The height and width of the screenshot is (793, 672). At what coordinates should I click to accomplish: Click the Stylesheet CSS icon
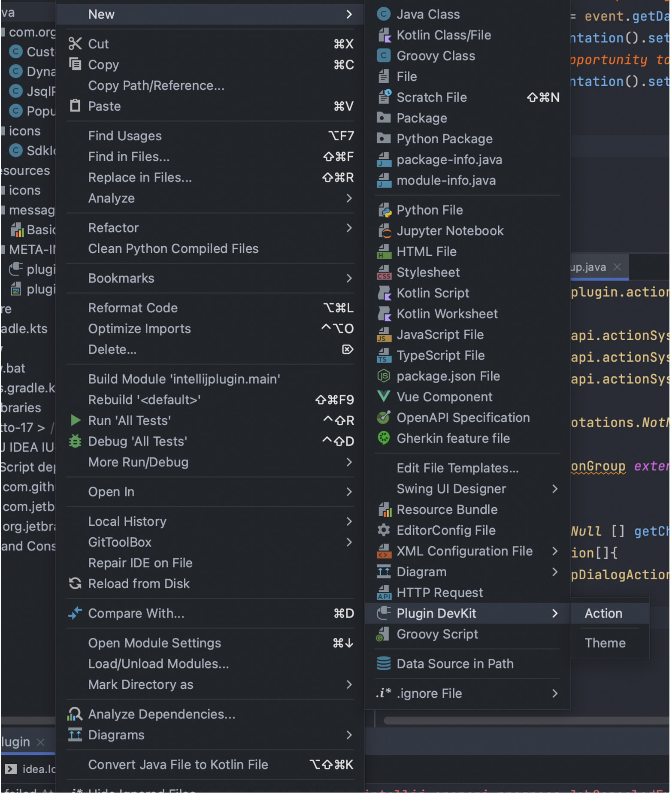(x=384, y=272)
